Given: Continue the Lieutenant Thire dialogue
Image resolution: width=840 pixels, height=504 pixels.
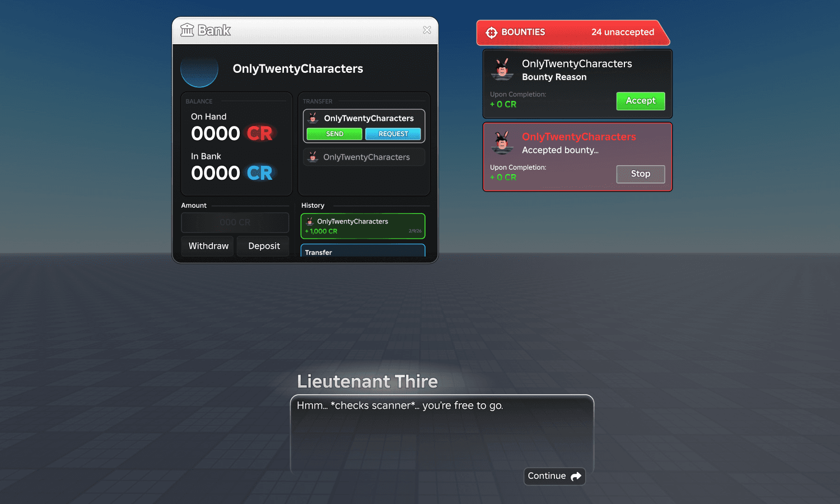Looking at the screenshot, I should pyautogui.click(x=554, y=476).
